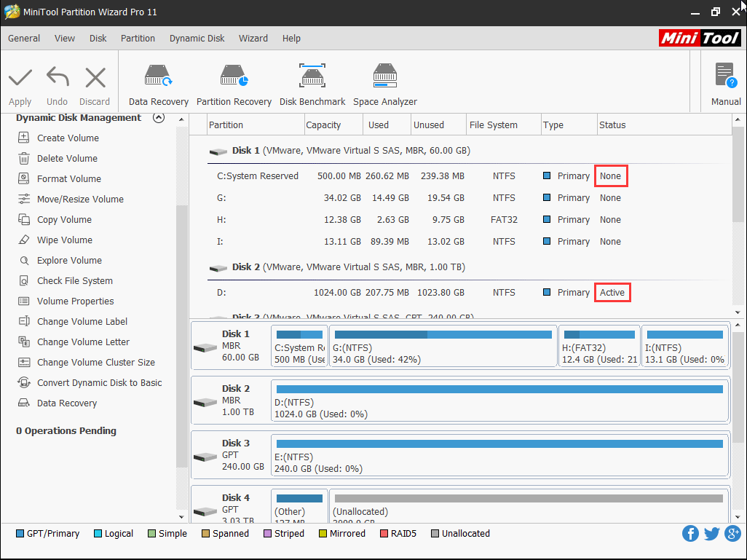Open Data Recovery in sidebar list
This screenshot has height=560, width=747.
point(67,403)
